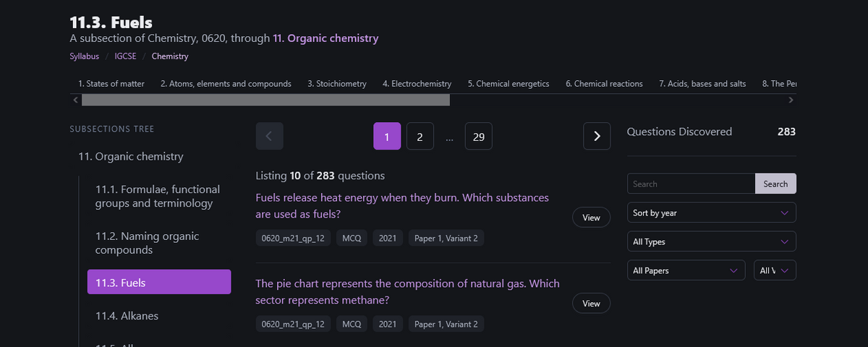The width and height of the screenshot is (868, 347).
Task: Click the previous page arrow button
Action: click(x=269, y=136)
